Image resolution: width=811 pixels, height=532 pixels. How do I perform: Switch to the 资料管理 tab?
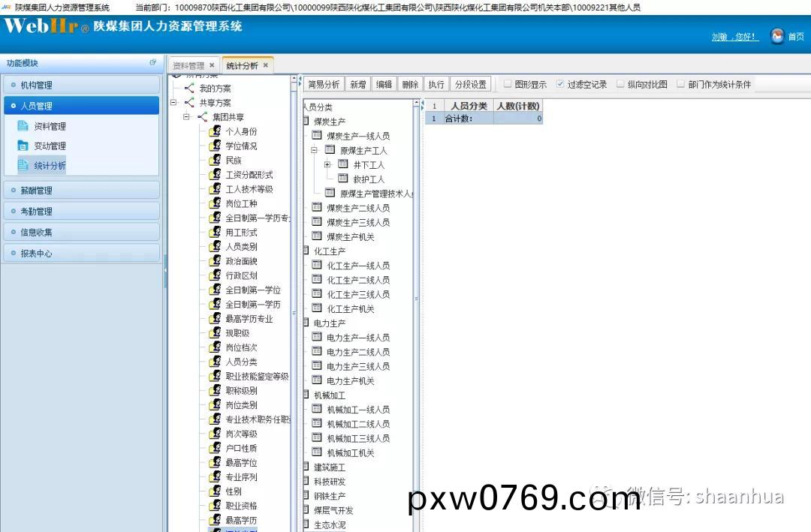188,66
